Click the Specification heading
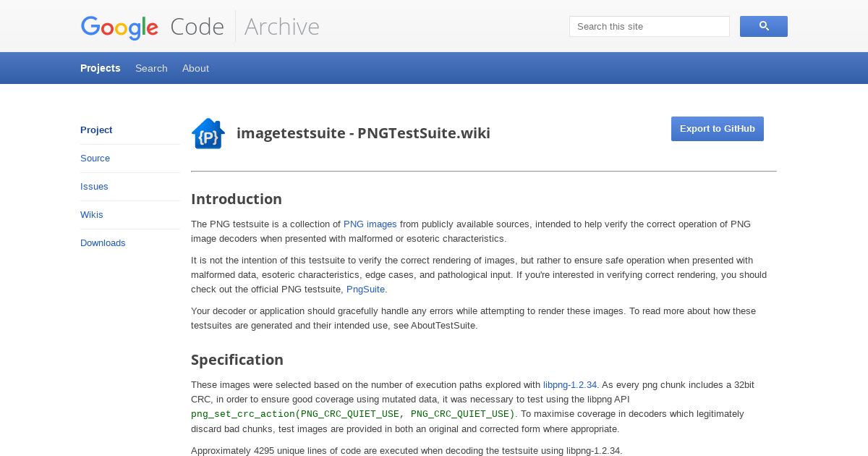 (237, 360)
